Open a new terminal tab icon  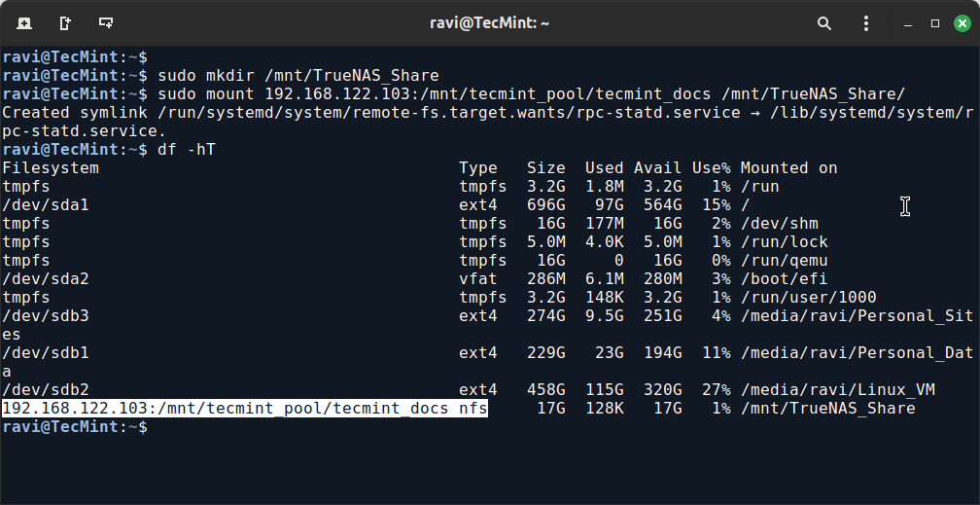coord(24,23)
